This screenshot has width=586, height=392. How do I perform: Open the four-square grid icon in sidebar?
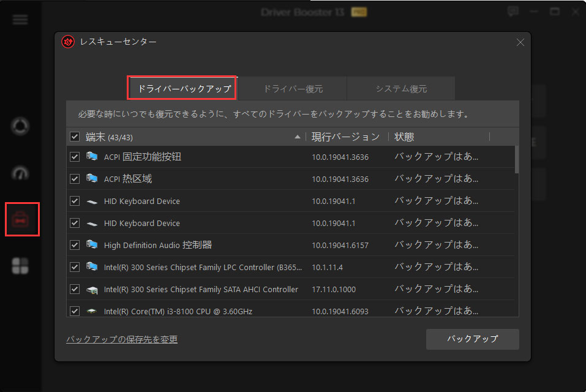pos(20,266)
